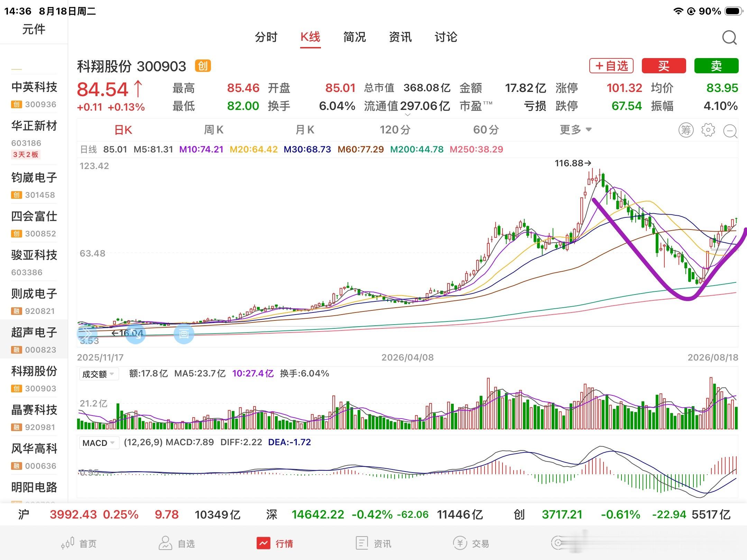Switch chart period to 周K
This screenshot has width=747, height=560.
214,130
